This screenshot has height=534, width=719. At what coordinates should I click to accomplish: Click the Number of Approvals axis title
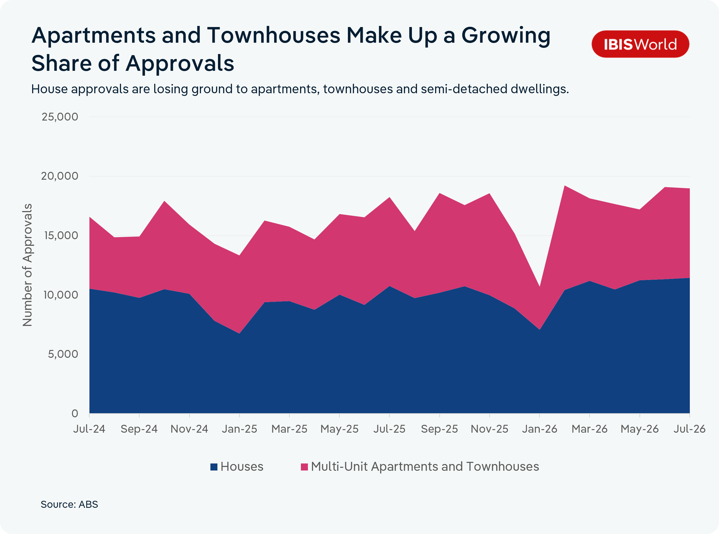28,265
